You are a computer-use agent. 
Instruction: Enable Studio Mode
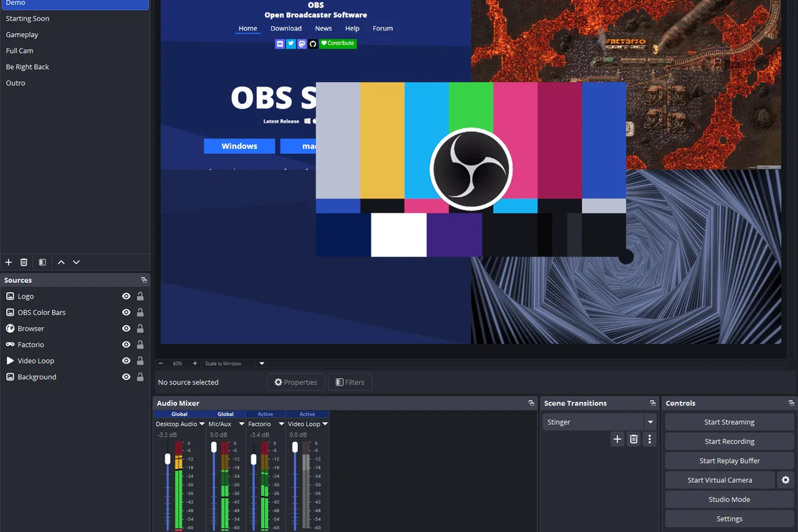729,499
